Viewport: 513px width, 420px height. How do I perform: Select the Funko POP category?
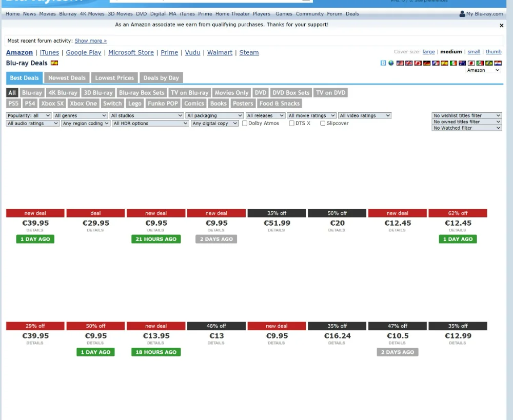pyautogui.click(x=163, y=104)
